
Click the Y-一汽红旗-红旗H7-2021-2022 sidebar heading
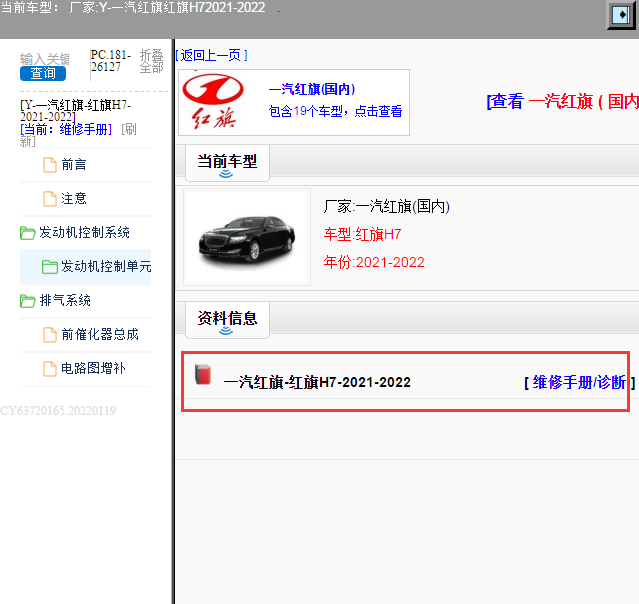pos(75,110)
